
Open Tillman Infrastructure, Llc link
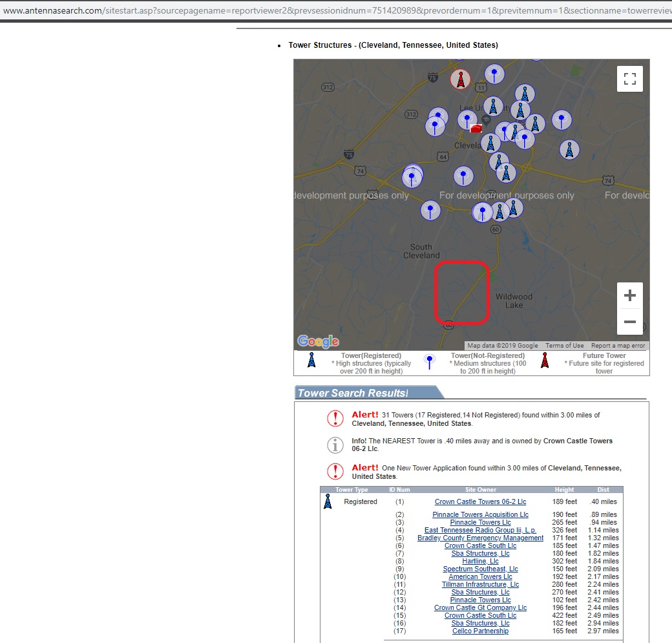(x=481, y=584)
